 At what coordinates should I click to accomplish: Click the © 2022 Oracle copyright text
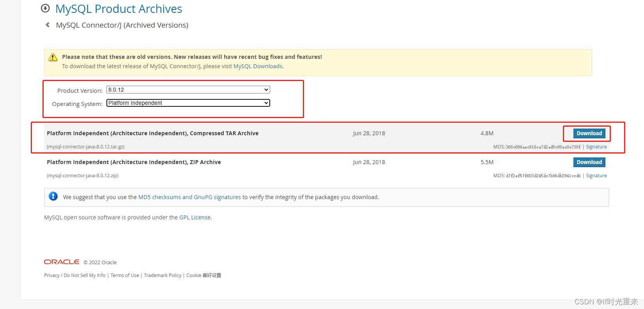point(100,262)
